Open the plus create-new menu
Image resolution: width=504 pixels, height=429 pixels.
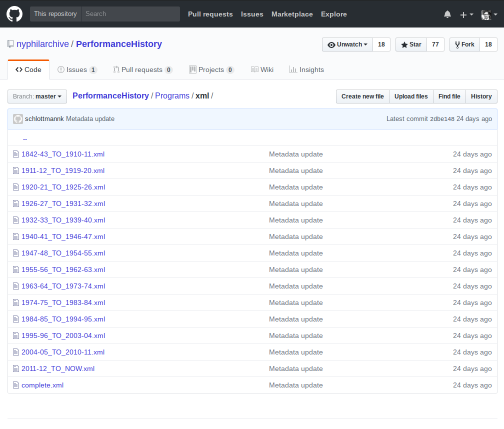(x=466, y=14)
